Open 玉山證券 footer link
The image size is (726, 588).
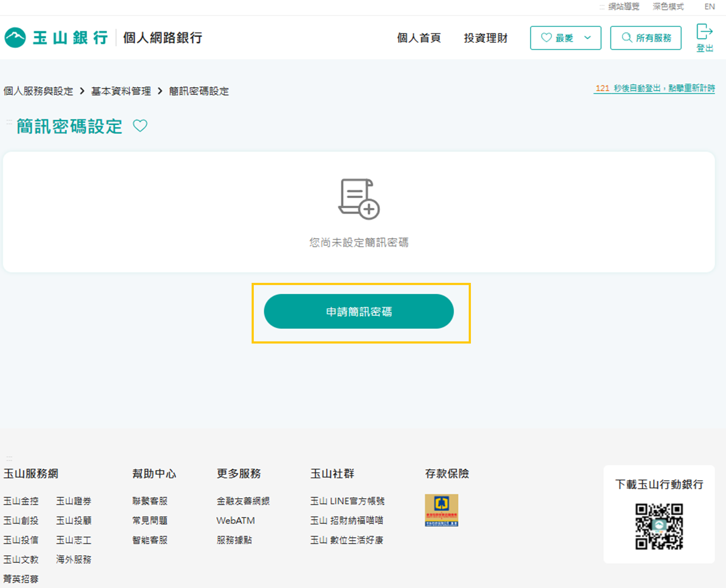pyautogui.click(x=73, y=501)
